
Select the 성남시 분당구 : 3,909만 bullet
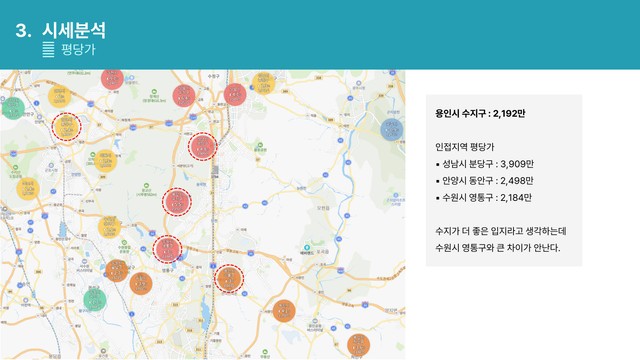(484, 164)
